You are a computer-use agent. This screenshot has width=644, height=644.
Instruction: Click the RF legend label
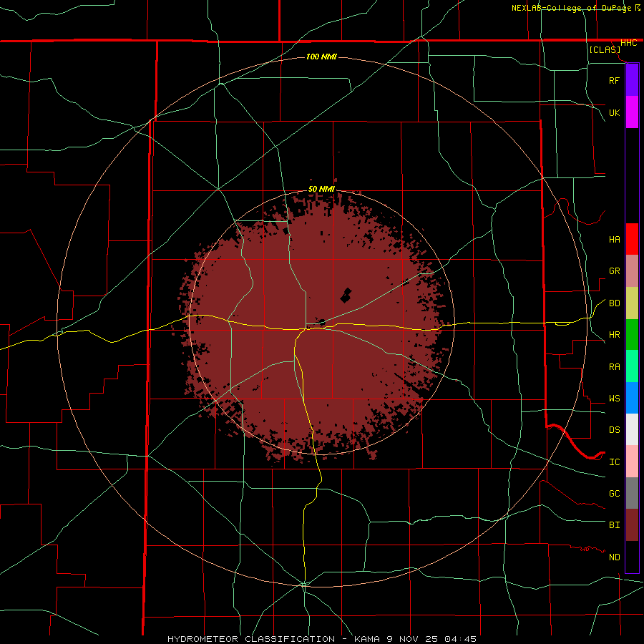[x=614, y=80]
